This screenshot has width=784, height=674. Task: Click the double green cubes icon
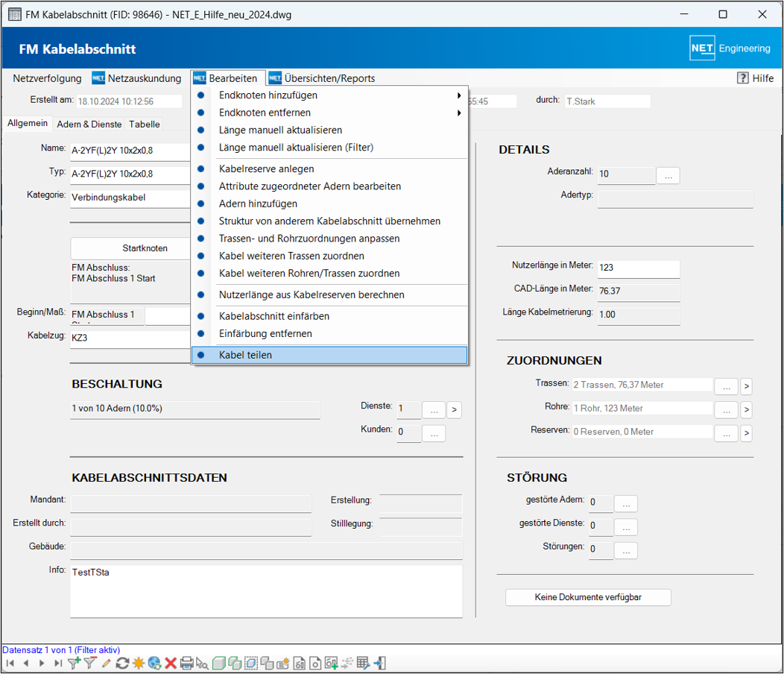coord(235,664)
